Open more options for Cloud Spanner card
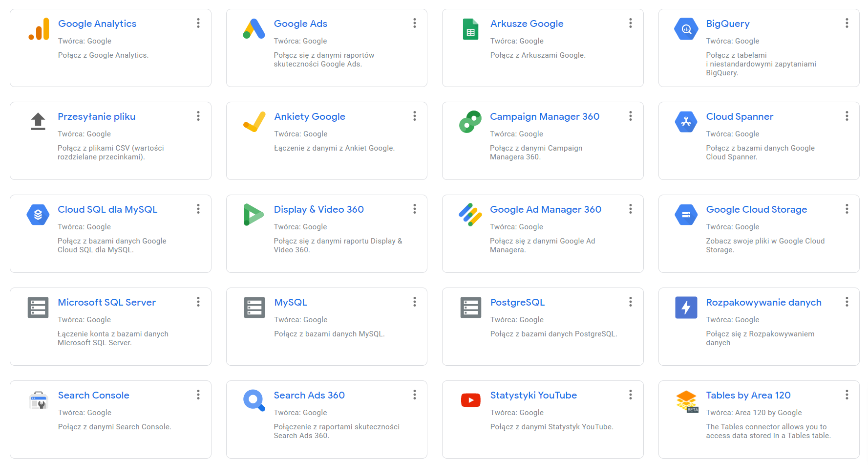Viewport: 868px width, 465px height. click(847, 116)
